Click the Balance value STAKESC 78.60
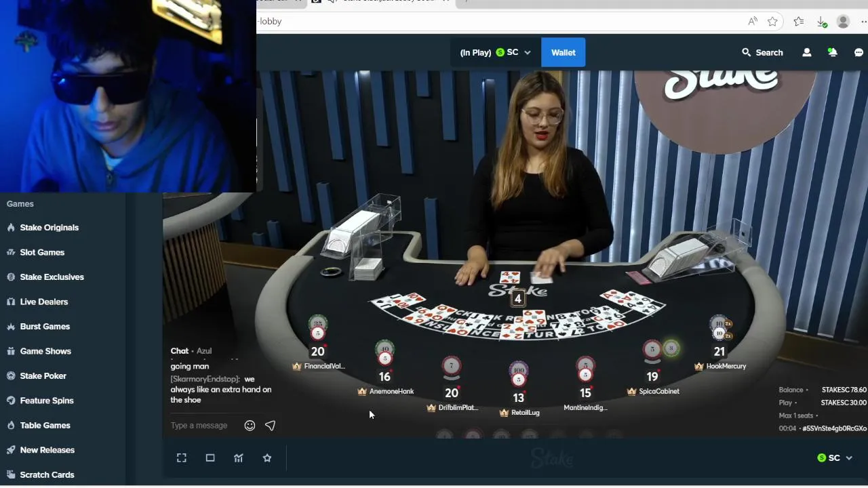868x488 pixels. coord(844,390)
